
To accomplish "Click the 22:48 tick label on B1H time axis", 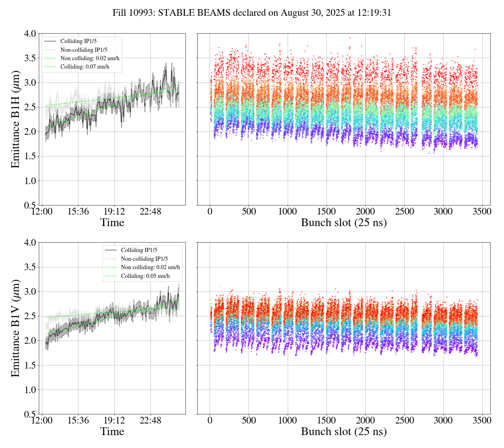I will (x=150, y=212).
